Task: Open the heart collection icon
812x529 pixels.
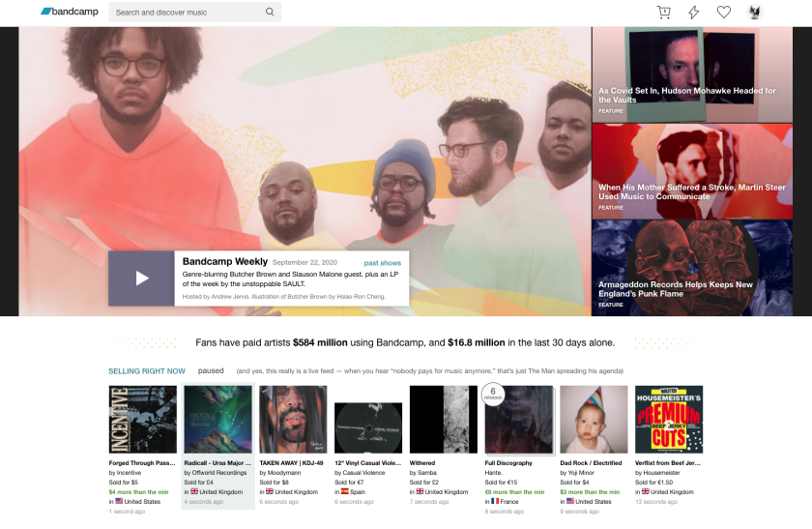Action: [x=724, y=12]
